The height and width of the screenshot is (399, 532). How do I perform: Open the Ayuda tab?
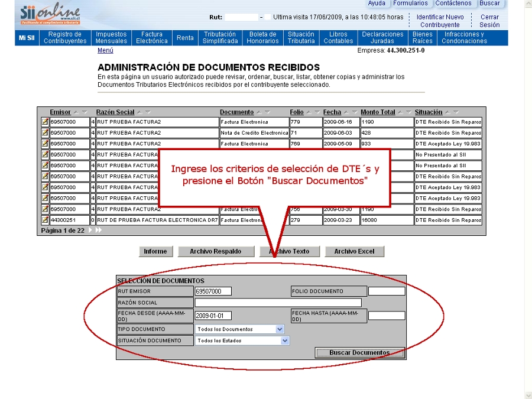(377, 4)
